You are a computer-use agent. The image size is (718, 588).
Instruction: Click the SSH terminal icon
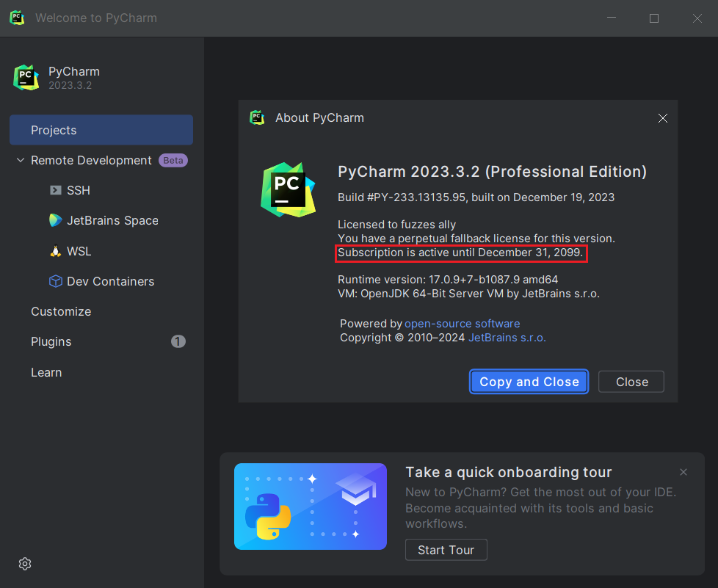(55, 190)
